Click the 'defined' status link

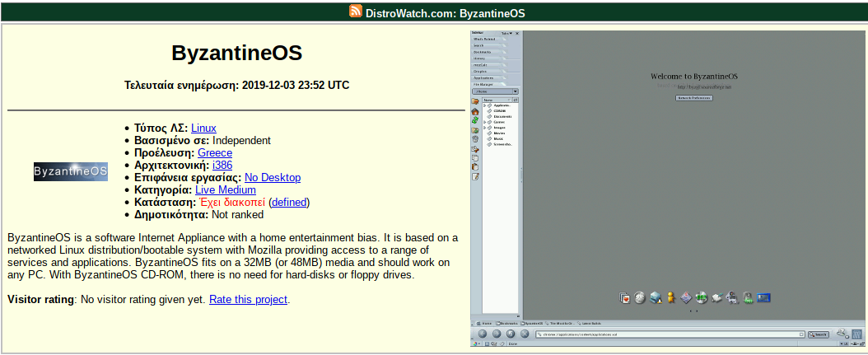tap(289, 202)
